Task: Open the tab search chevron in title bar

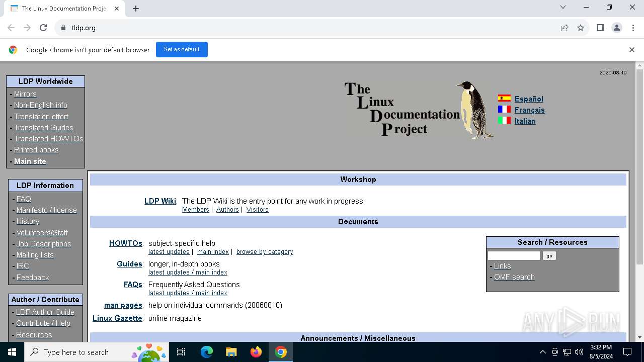Action: (563, 7)
